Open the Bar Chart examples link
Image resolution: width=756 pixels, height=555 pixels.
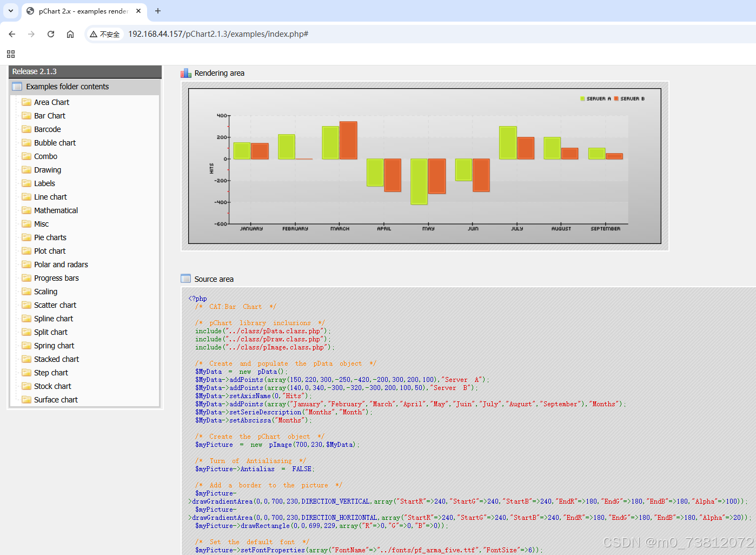pos(50,116)
